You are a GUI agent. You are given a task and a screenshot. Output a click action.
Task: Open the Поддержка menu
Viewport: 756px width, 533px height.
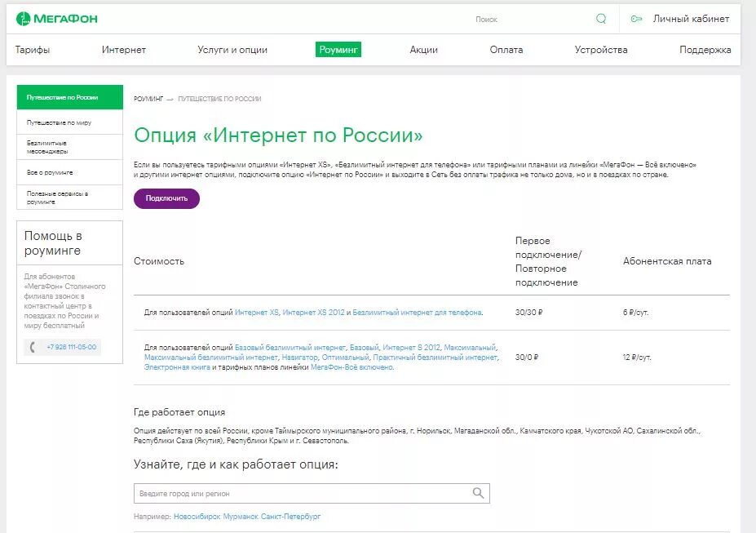[705, 50]
